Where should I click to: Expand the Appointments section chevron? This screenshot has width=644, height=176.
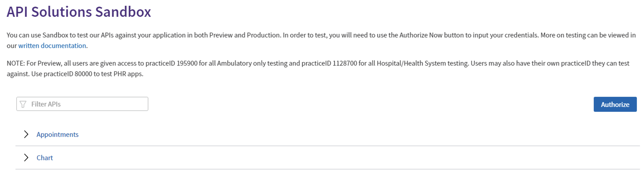click(x=26, y=134)
